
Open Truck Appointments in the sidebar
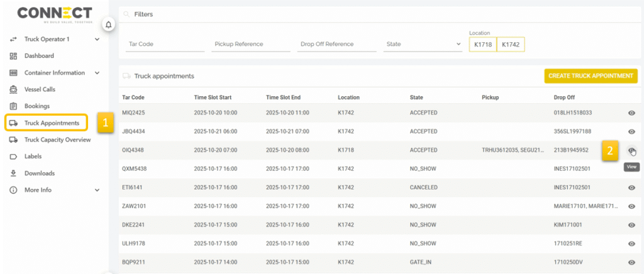pyautogui.click(x=51, y=123)
